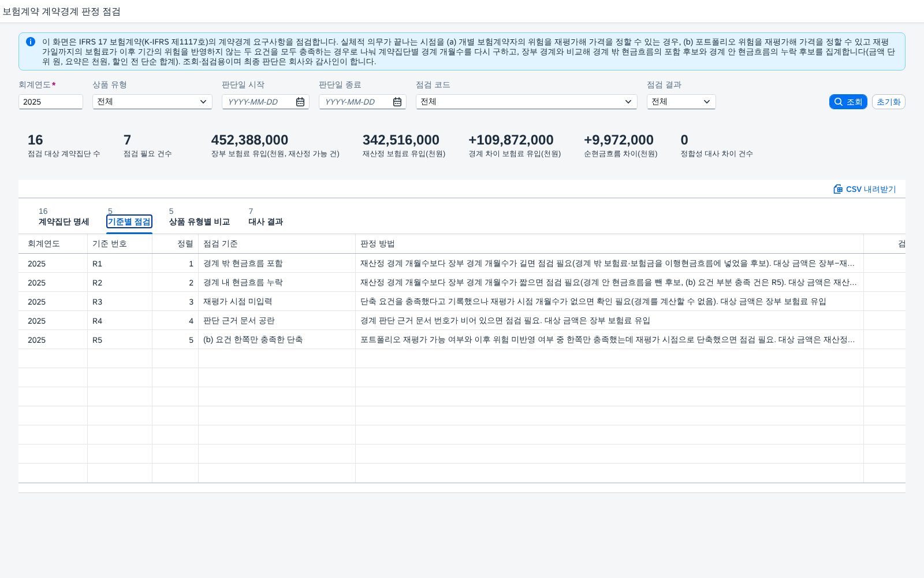Screen dimensions: 924x578
Task: Click (b) 요건 한쪽만 충족한 단축 cell
Action: point(277,340)
